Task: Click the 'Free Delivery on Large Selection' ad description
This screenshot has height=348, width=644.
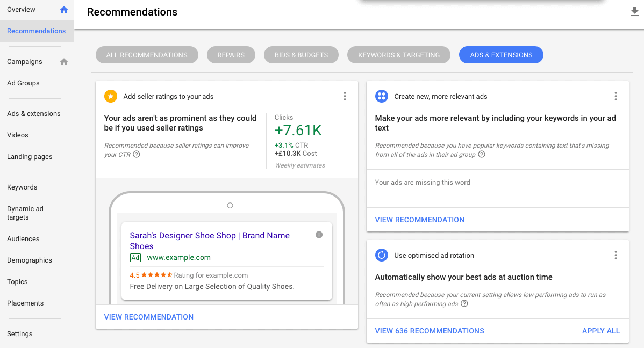Action: click(x=212, y=286)
